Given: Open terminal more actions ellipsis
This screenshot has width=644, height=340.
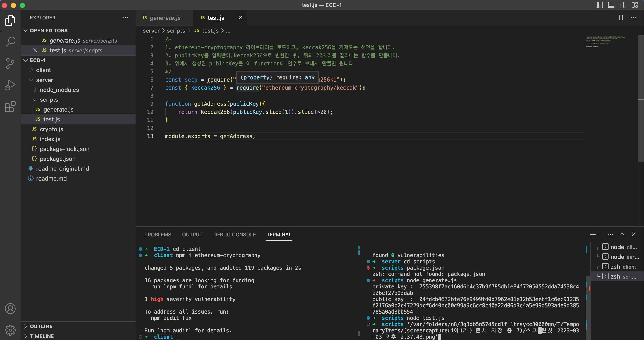Looking at the screenshot, I should click(x=610, y=234).
